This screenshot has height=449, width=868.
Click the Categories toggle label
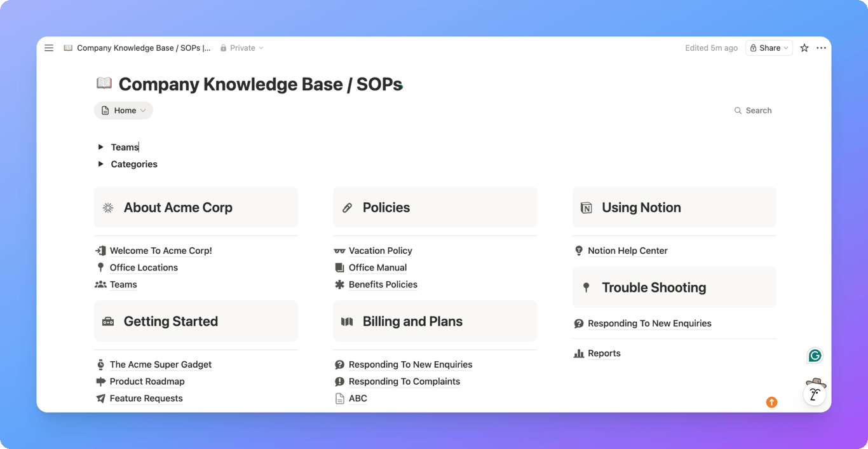134,164
